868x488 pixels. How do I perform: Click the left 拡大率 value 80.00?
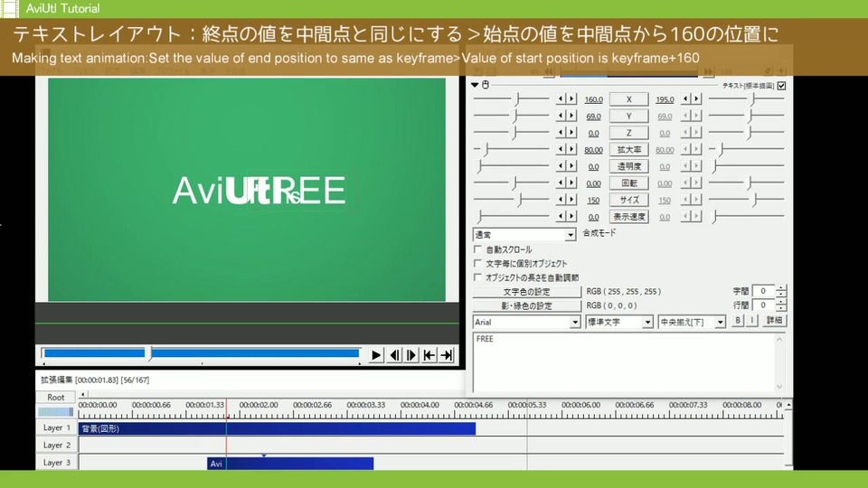pos(593,149)
